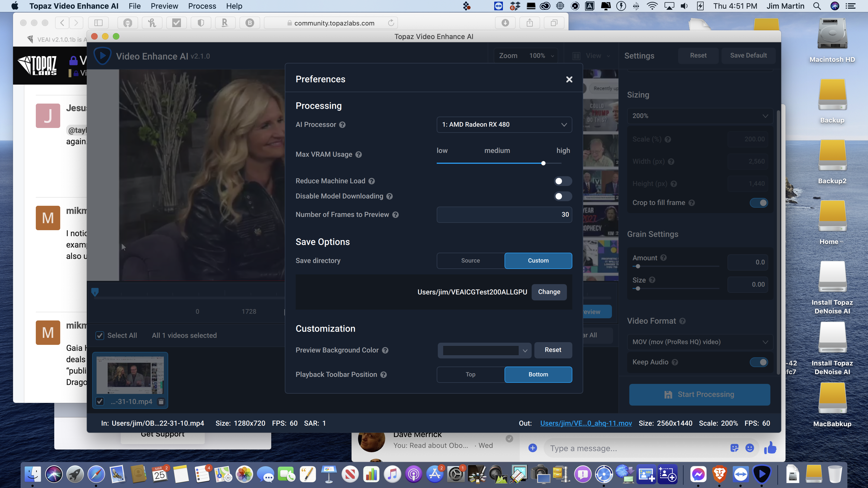Click output file path link
The height and width of the screenshot is (488, 868).
point(586,423)
